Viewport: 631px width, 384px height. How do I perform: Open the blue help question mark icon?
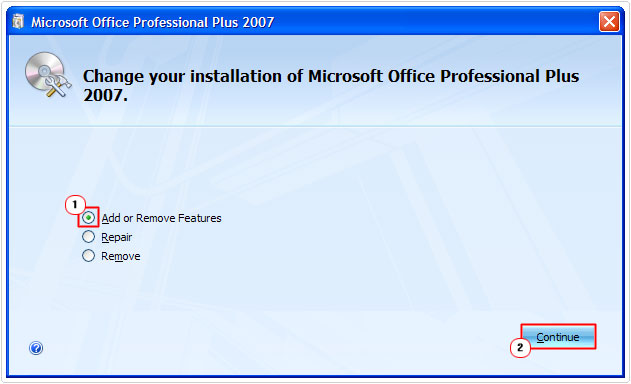(x=36, y=348)
